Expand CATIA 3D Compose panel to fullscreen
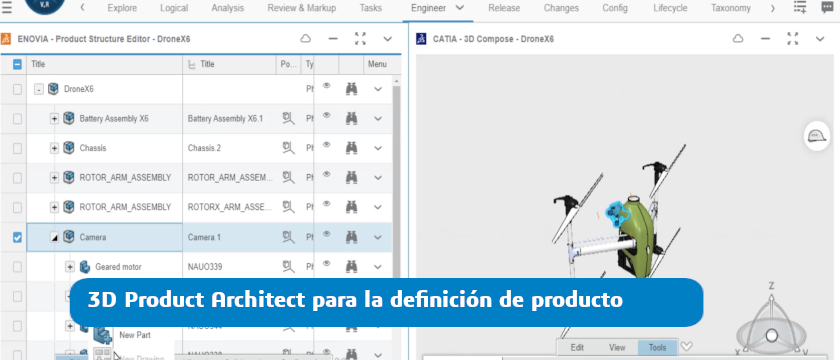 click(792, 39)
